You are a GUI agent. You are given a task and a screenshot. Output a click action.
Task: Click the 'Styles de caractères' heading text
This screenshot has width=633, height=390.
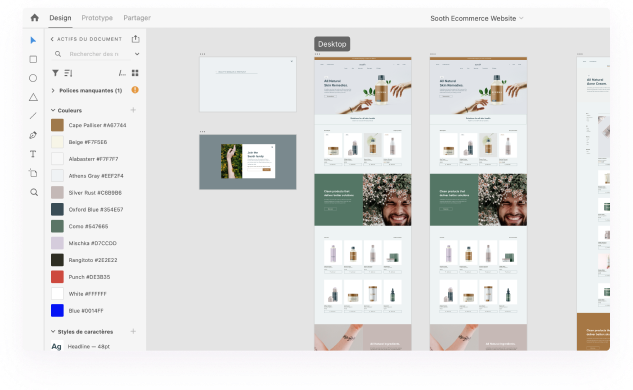[85, 332]
